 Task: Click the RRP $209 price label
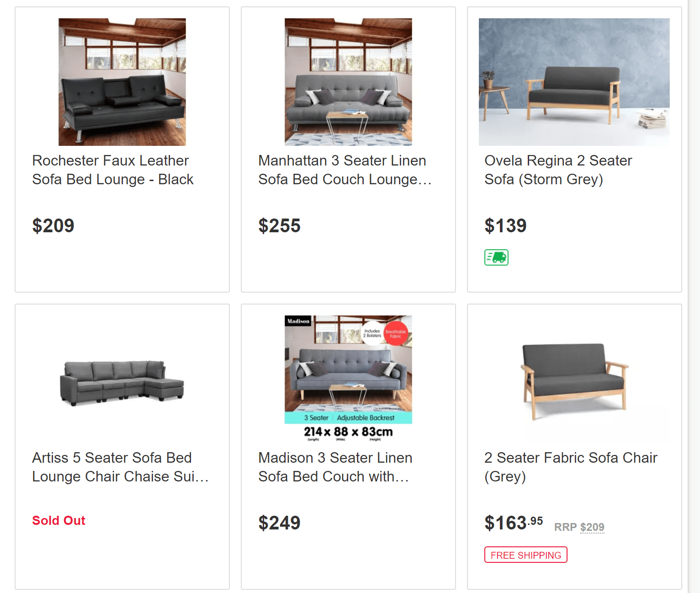click(x=579, y=527)
